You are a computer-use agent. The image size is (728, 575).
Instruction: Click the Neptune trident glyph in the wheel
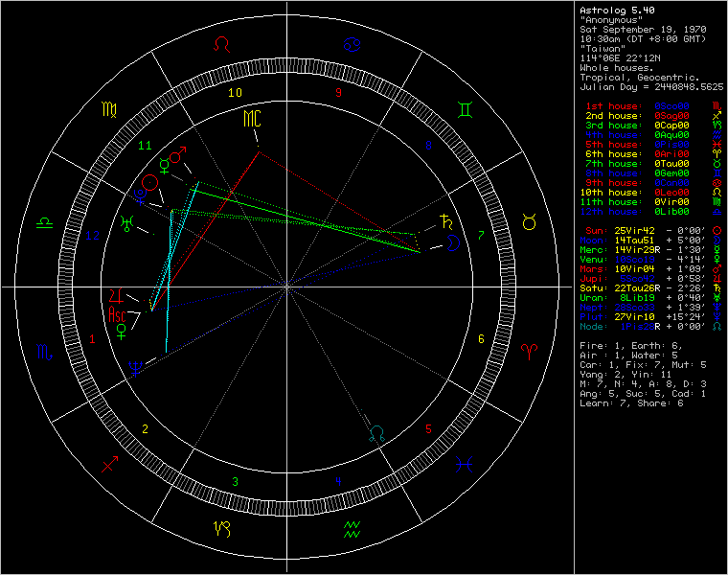tap(135, 369)
